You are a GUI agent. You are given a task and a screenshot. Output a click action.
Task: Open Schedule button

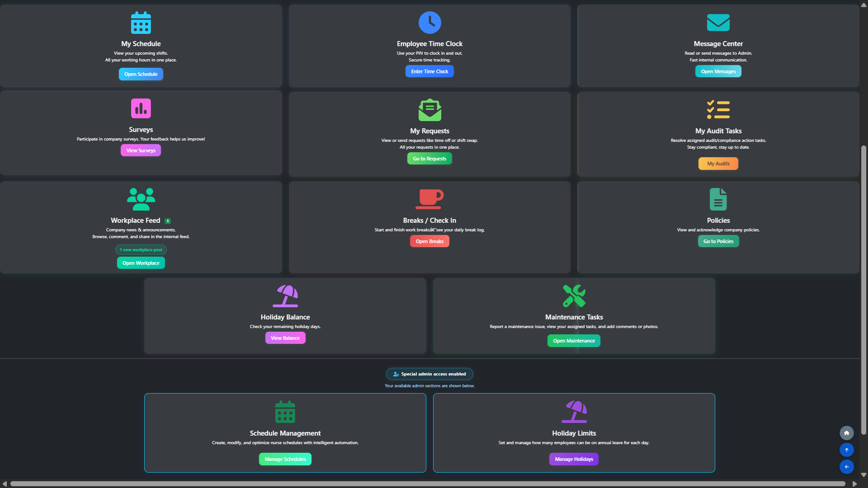point(141,74)
